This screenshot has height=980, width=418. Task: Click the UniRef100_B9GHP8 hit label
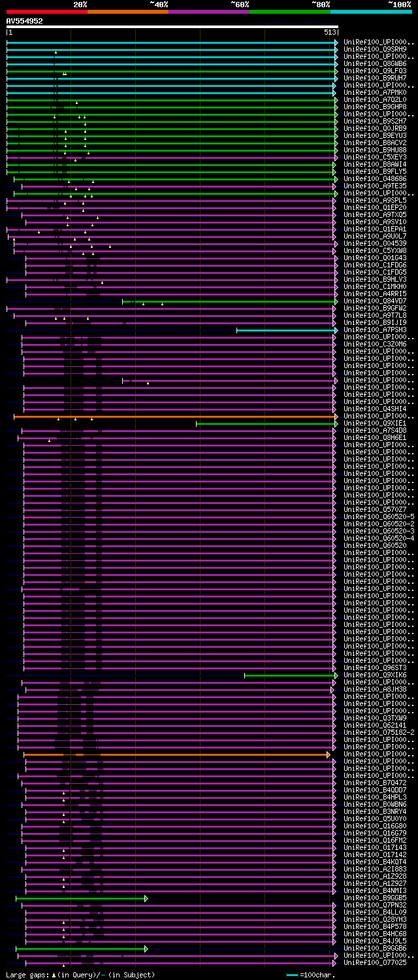[x=375, y=107]
